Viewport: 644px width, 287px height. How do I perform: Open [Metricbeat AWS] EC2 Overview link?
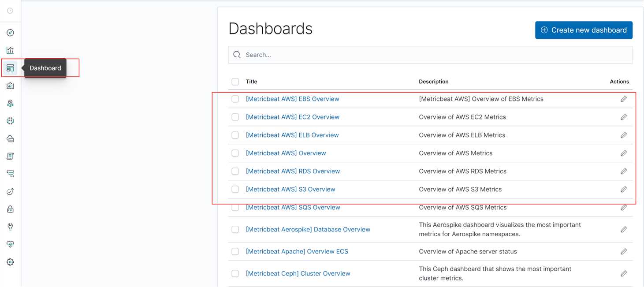click(x=292, y=117)
